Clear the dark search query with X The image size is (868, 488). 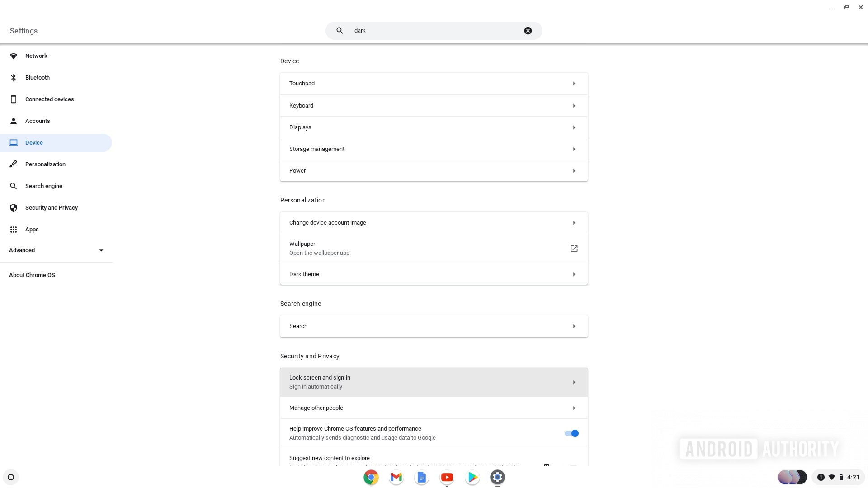coord(527,30)
